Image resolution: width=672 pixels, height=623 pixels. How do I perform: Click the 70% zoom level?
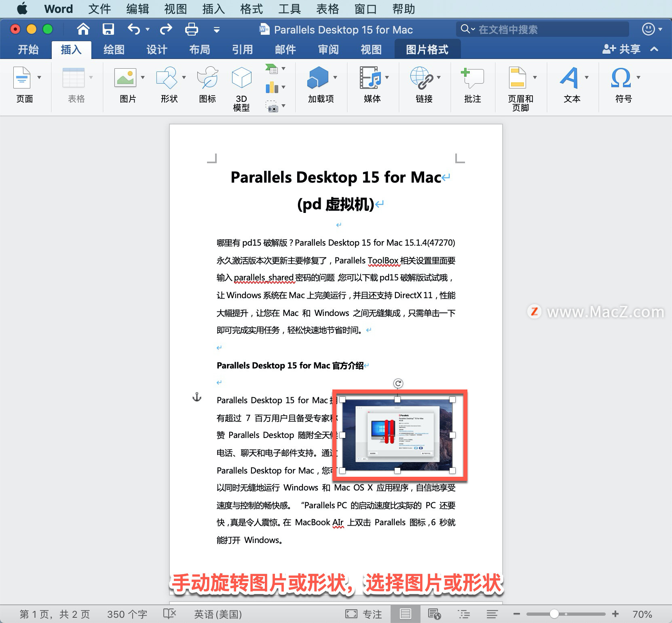point(642,614)
